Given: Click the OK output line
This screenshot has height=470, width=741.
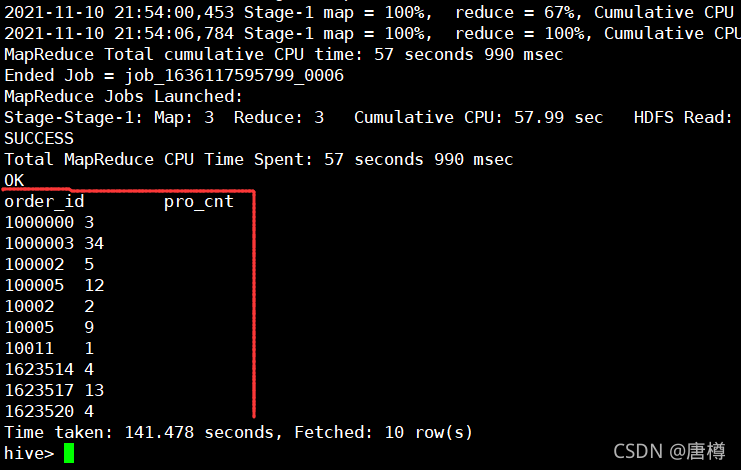Looking at the screenshot, I should click(14, 180).
